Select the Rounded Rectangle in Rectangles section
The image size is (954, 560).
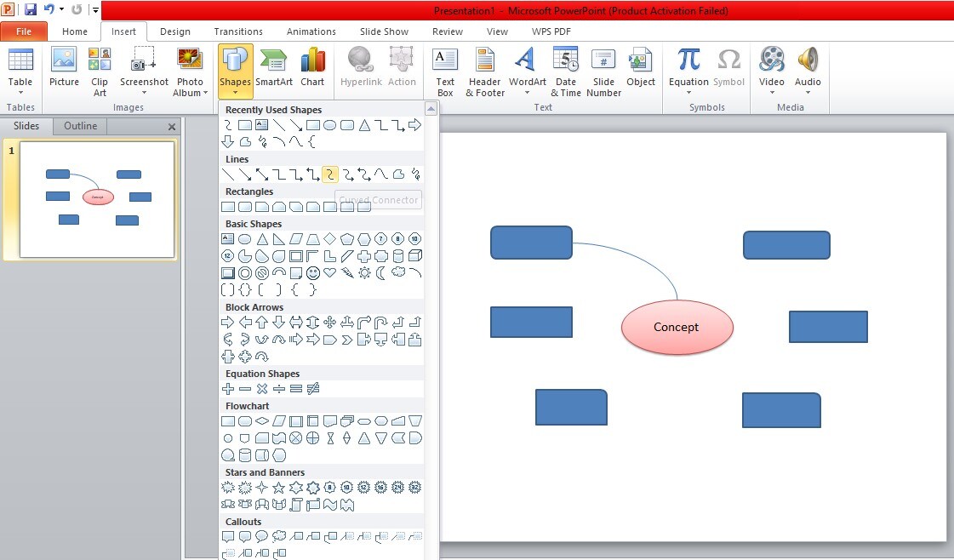point(245,207)
